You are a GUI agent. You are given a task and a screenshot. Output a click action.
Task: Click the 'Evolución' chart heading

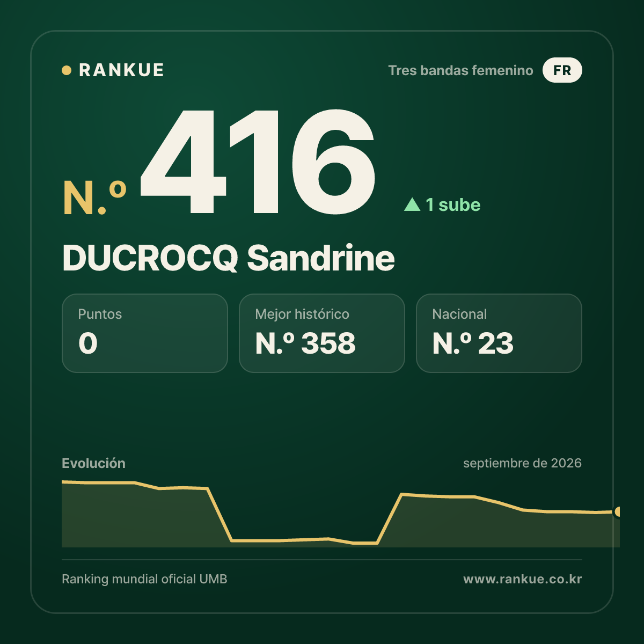(93, 463)
